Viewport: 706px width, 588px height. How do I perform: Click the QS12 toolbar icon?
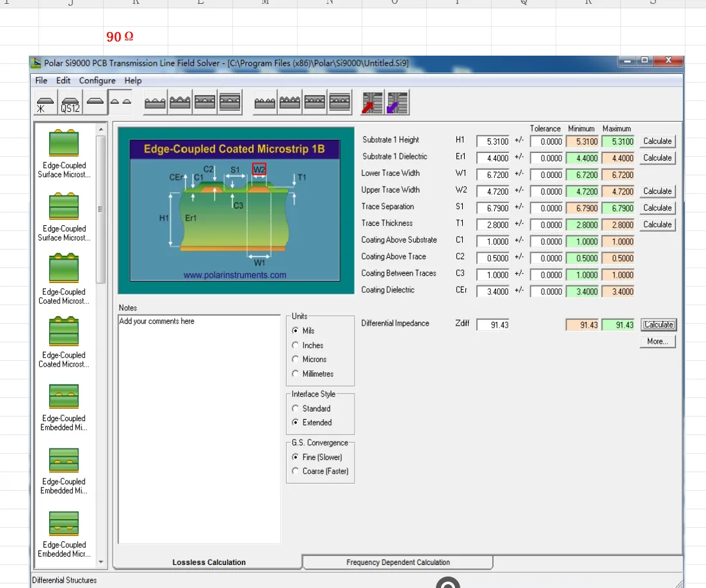point(70,102)
